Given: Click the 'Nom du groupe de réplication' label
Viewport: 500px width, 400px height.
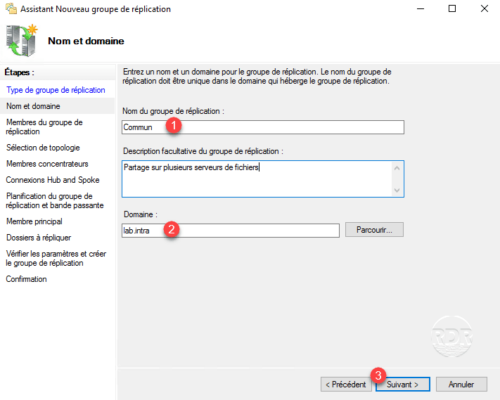Looking at the screenshot, I should point(173,111).
